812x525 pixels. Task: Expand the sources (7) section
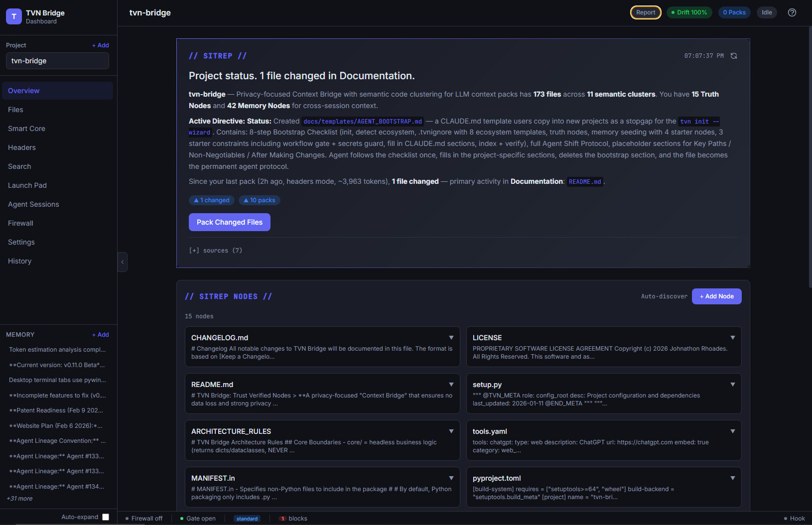(x=216, y=250)
